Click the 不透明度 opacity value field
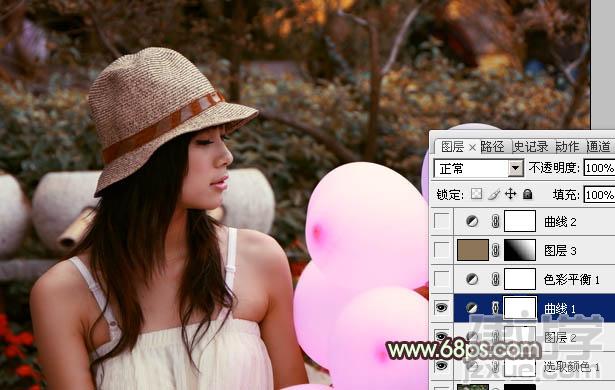Image resolution: width=615 pixels, height=390 pixels. coord(599,168)
